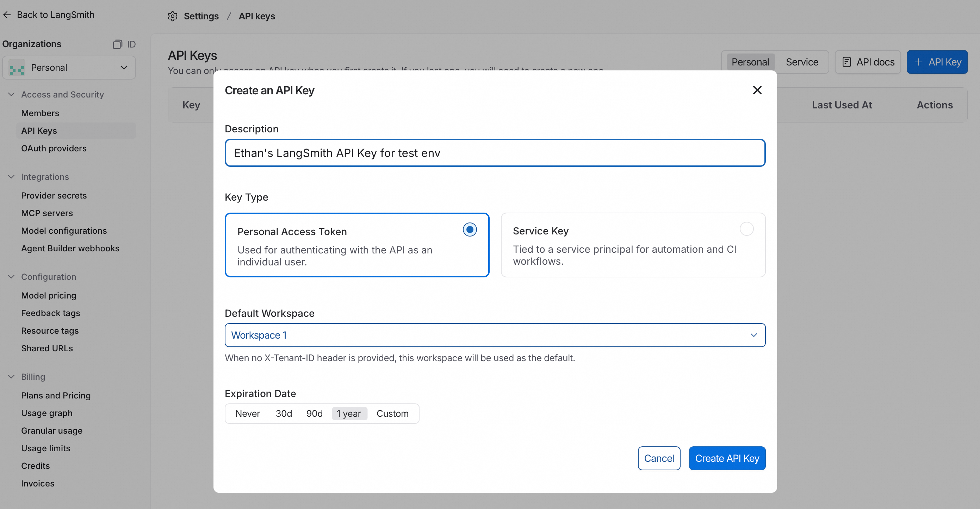Click the back arrow to LangSmith

[7, 15]
